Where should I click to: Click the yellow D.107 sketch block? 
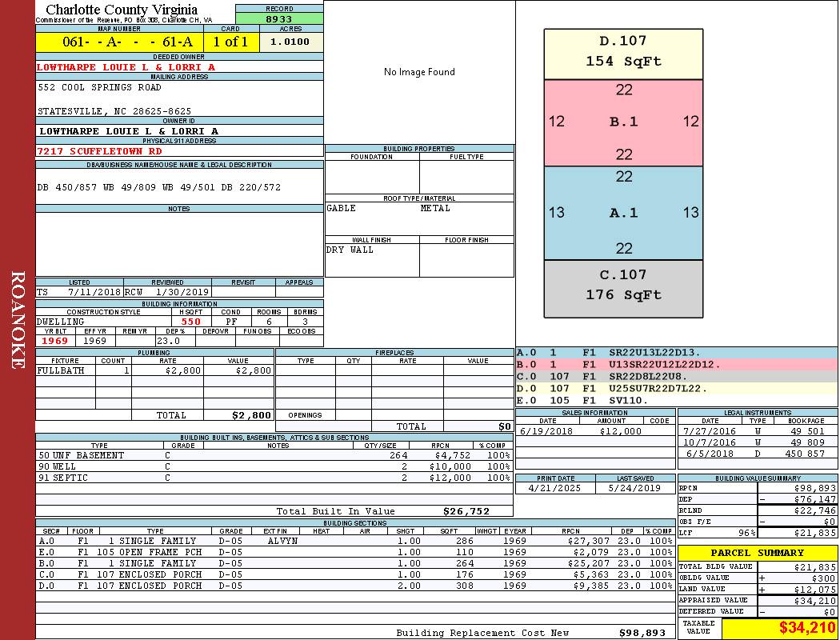(x=623, y=54)
